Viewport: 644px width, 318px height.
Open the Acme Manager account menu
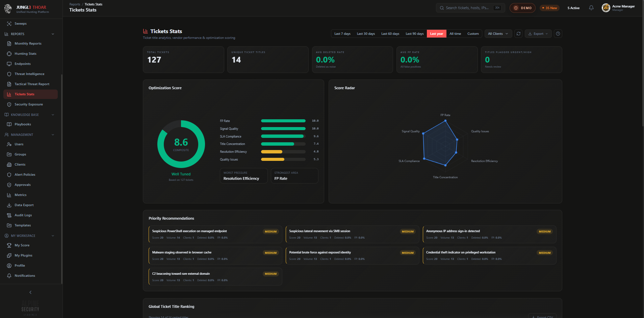coord(618,8)
